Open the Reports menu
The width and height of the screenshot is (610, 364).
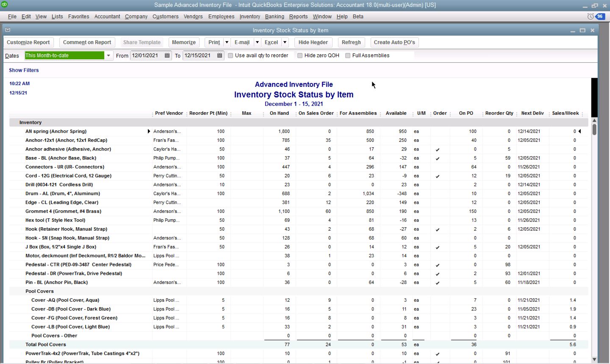point(298,17)
